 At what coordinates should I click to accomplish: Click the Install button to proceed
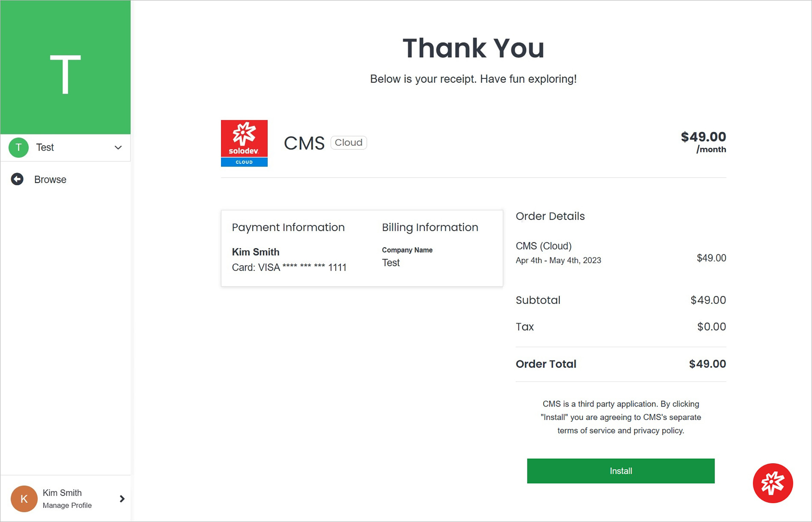[621, 470]
